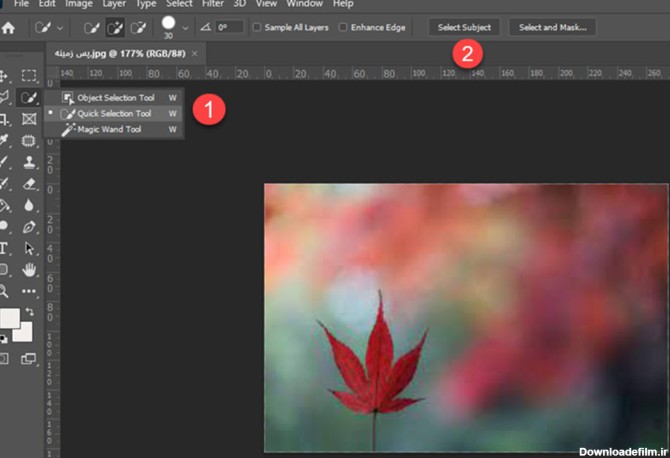The image size is (670, 458).
Task: Change the screen mode
Action: tap(29, 358)
